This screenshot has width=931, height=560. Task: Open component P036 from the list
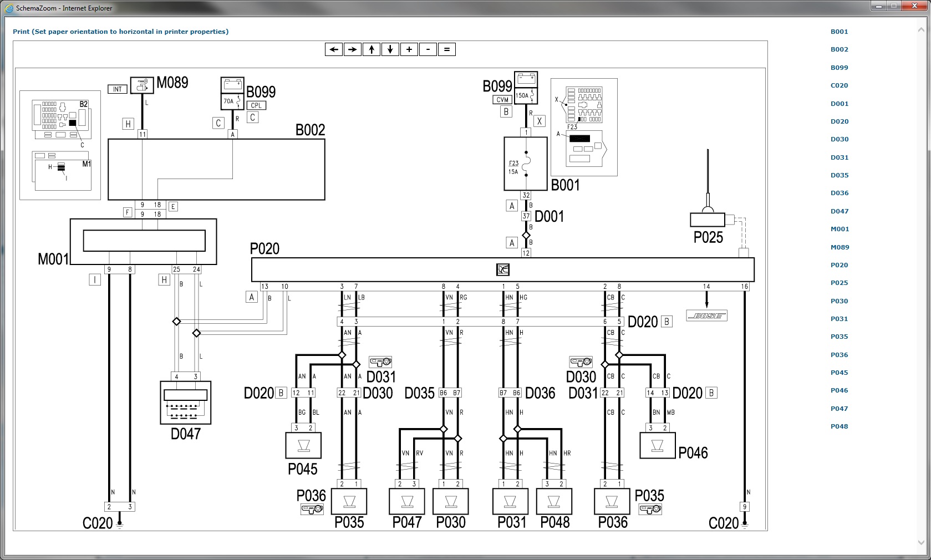pyautogui.click(x=839, y=355)
